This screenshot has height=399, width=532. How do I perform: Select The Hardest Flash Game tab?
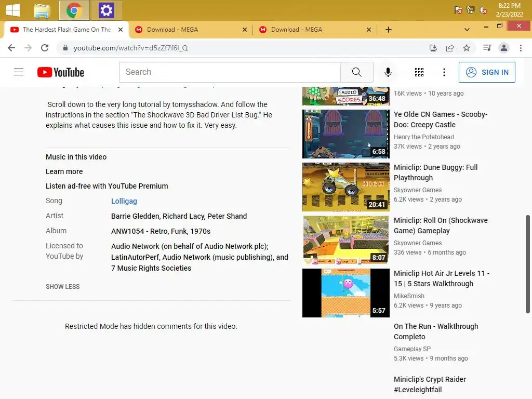point(66,30)
